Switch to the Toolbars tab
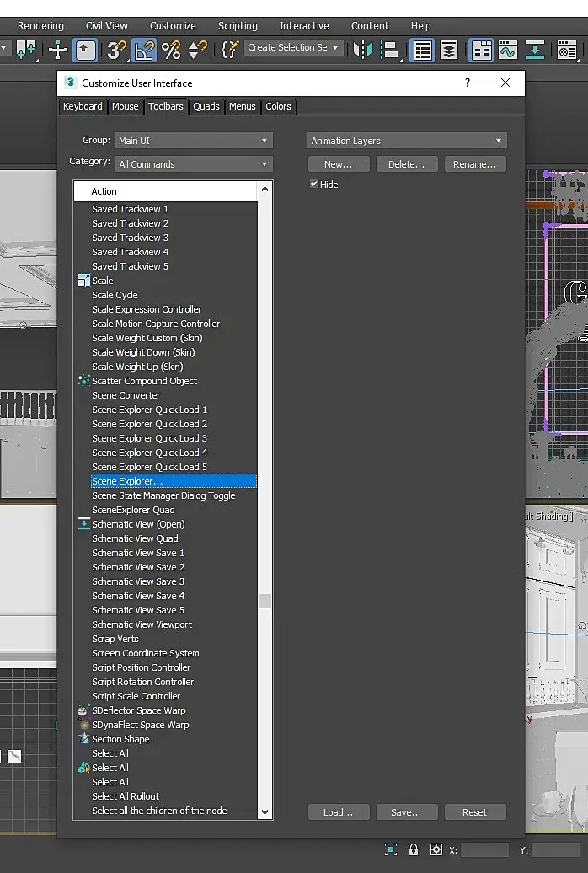The width and height of the screenshot is (588, 873). point(166,106)
